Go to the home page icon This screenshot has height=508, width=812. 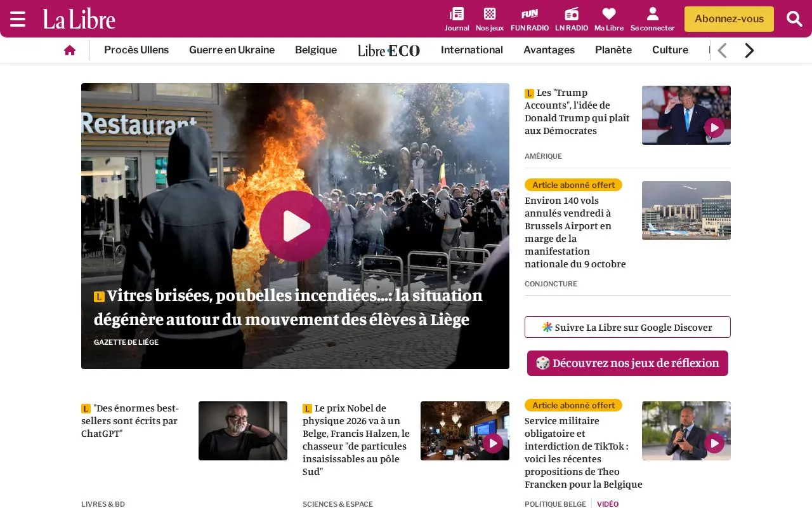(x=70, y=50)
